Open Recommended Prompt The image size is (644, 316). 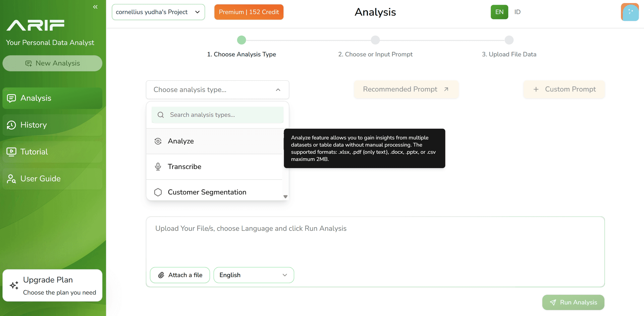click(x=406, y=89)
